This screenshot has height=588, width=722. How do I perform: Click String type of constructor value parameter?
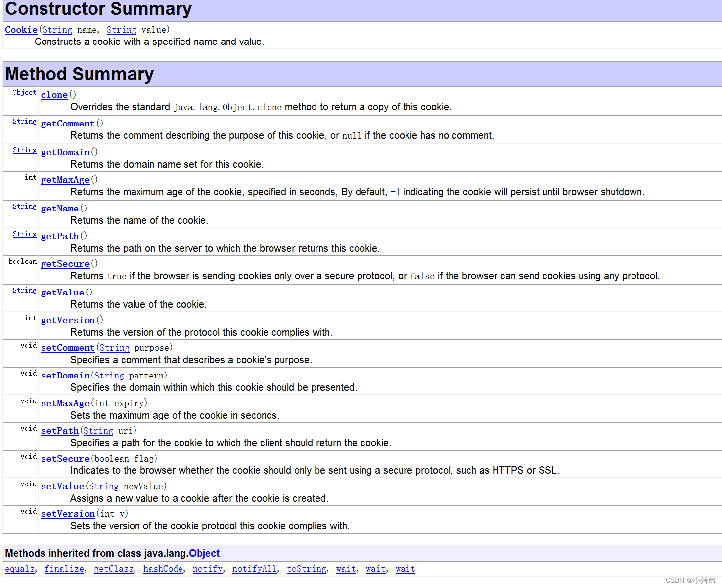(122, 30)
